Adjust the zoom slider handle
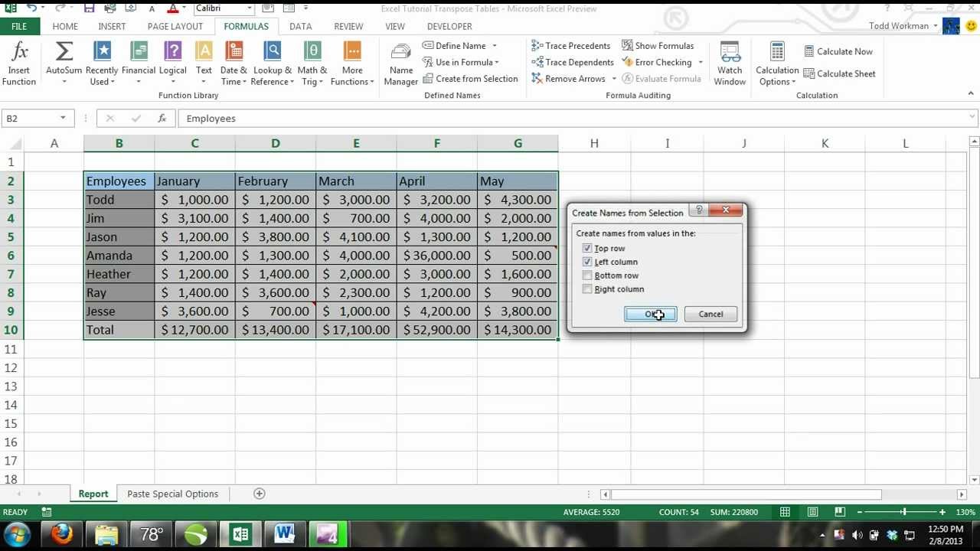This screenshot has height=551, width=980. point(903,512)
